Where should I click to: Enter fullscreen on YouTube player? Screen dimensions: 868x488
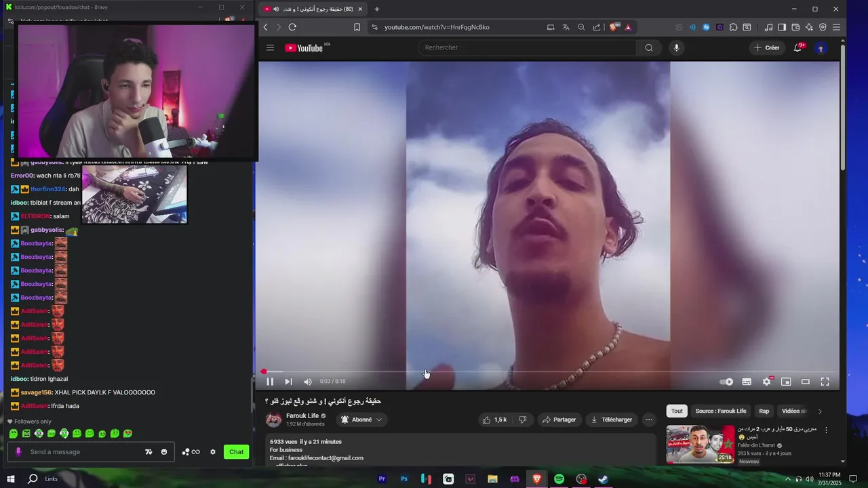tap(825, 382)
